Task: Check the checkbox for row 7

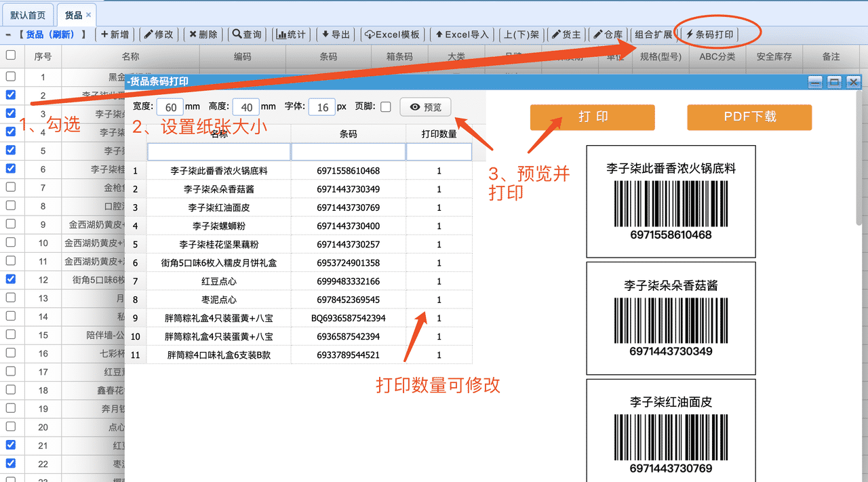Action: coord(11,186)
